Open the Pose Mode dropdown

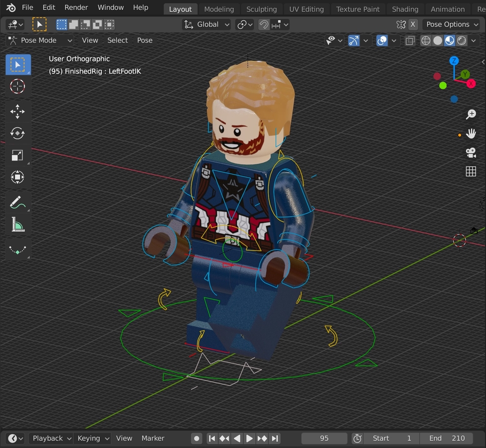[x=40, y=40]
